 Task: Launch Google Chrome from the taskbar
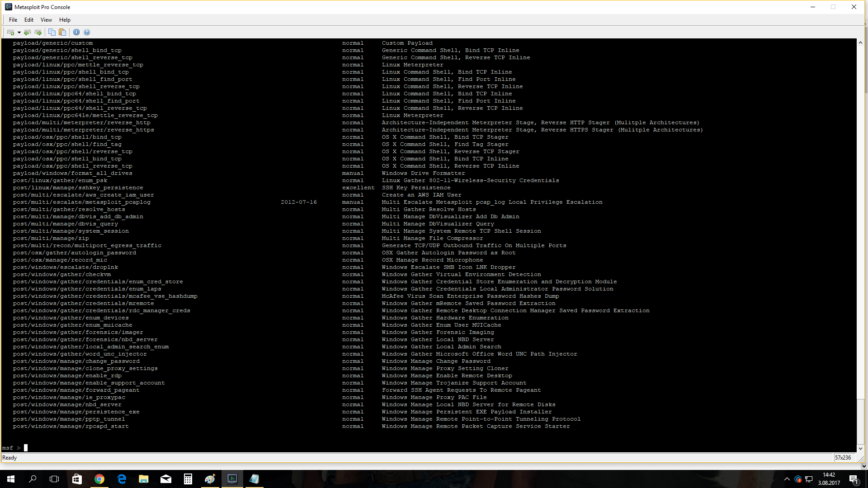pyautogui.click(x=99, y=479)
